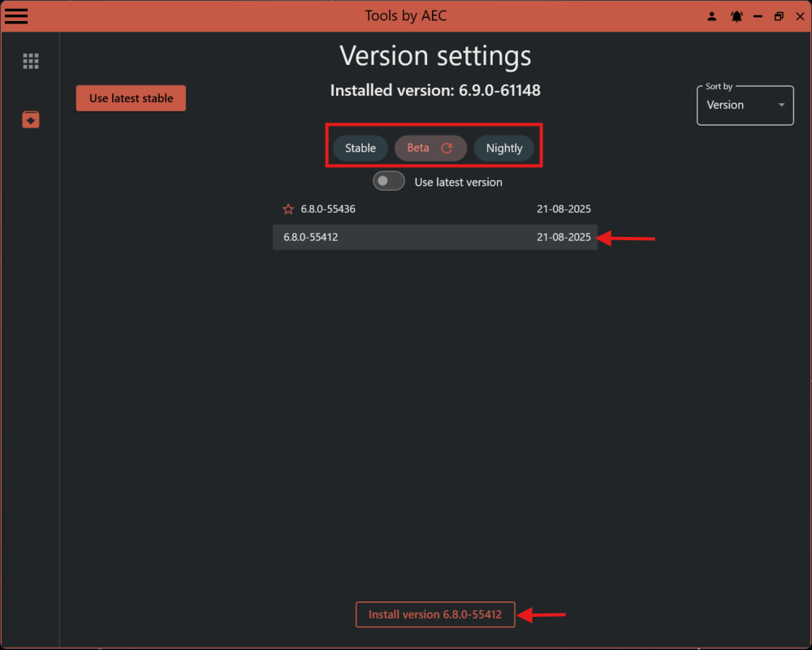Switch to the Nightly tab
The width and height of the screenshot is (812, 650).
pyautogui.click(x=503, y=148)
